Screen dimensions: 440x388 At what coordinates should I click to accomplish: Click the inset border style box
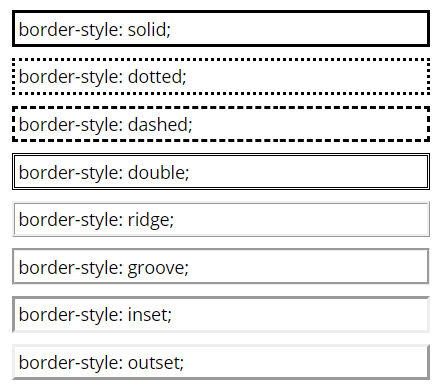point(221,314)
